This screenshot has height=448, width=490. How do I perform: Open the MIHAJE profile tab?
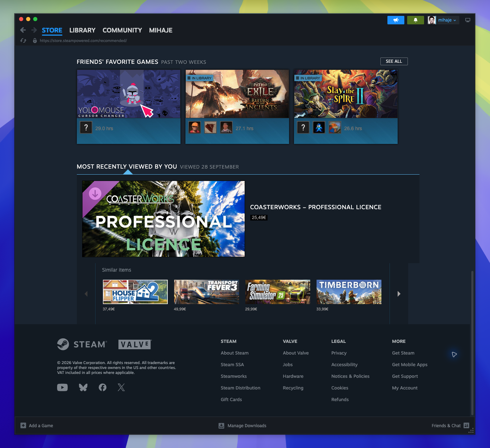[161, 30]
